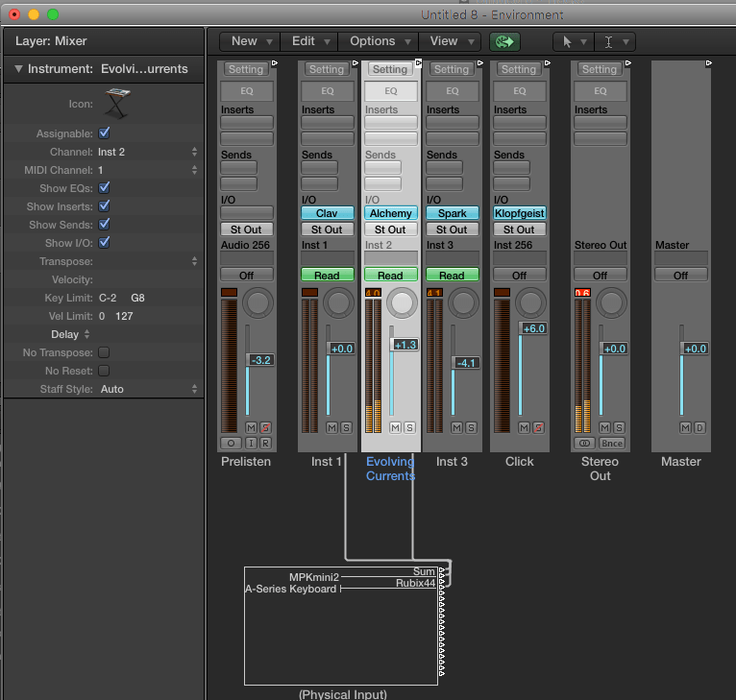Solo the Inst 1 channel
Viewport: 736px width, 700px height.
coord(347,427)
